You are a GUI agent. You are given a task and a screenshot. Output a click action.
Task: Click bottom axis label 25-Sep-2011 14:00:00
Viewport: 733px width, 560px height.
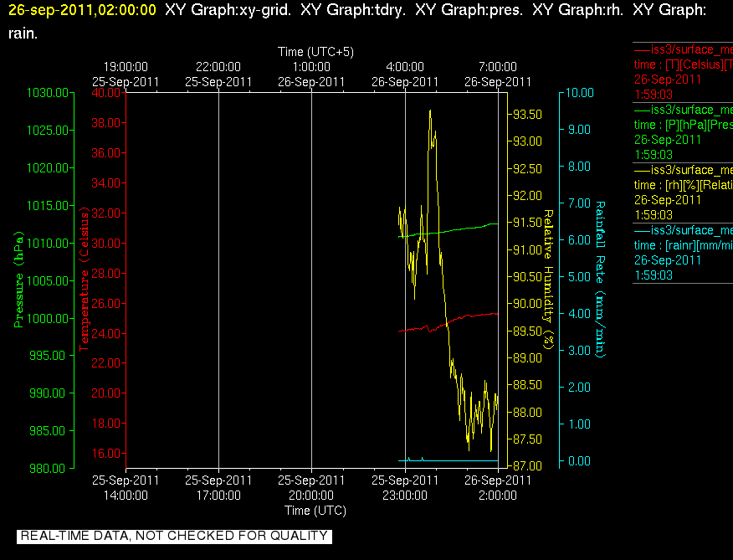126,487
